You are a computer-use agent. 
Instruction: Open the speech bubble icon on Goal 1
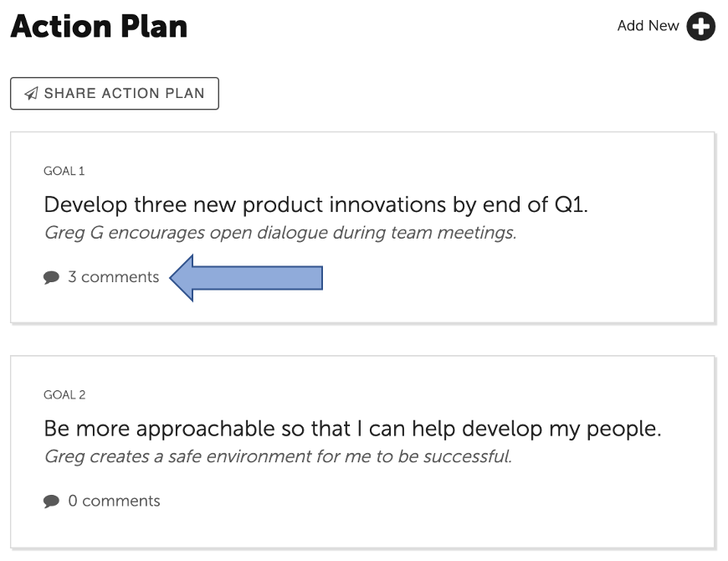[x=51, y=277]
